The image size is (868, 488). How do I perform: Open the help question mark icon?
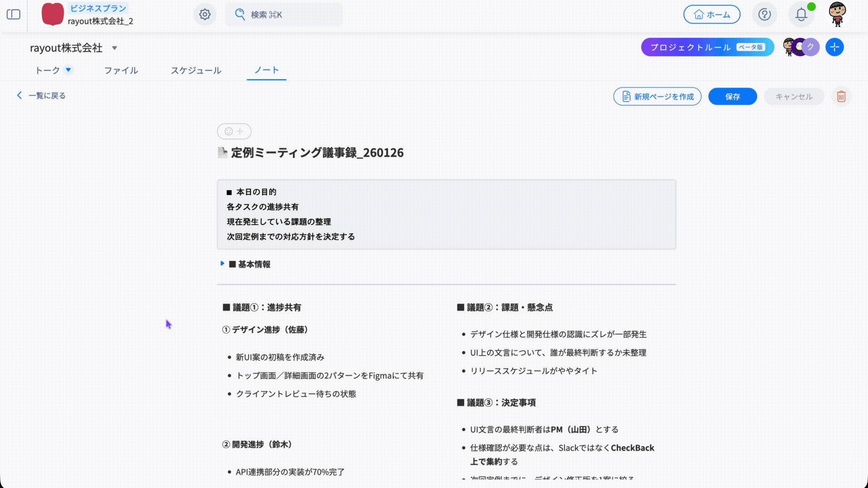click(764, 14)
